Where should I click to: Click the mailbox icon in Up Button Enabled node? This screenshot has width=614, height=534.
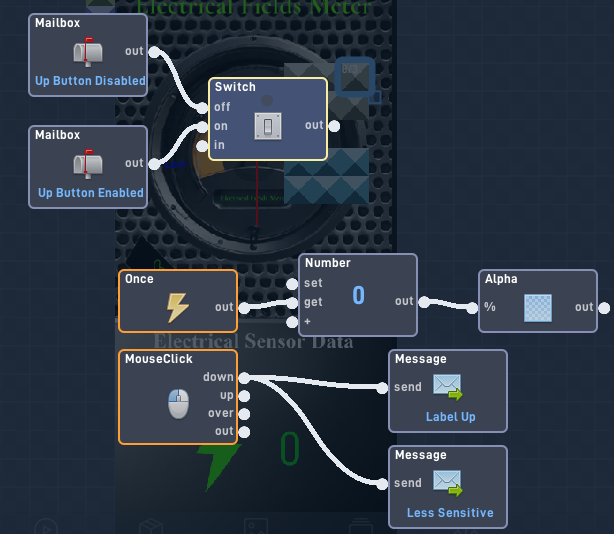point(88,164)
